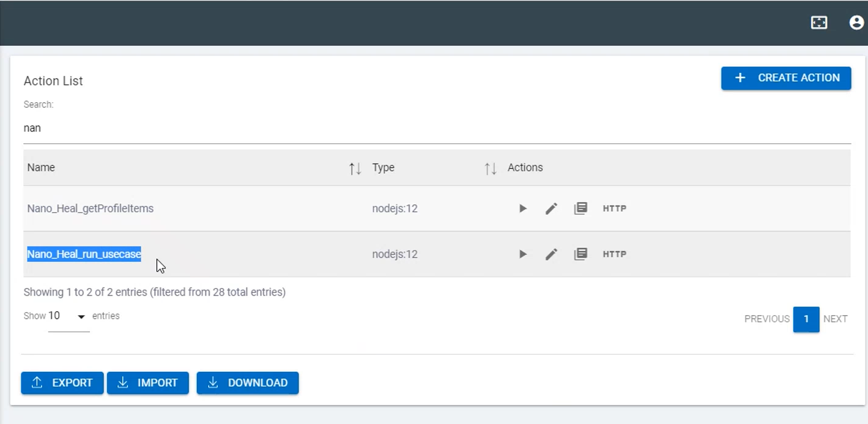Screen dimensions: 868x424
Task: Click HTTP for Nano_Heal_getProfileItems
Action: 615,209
